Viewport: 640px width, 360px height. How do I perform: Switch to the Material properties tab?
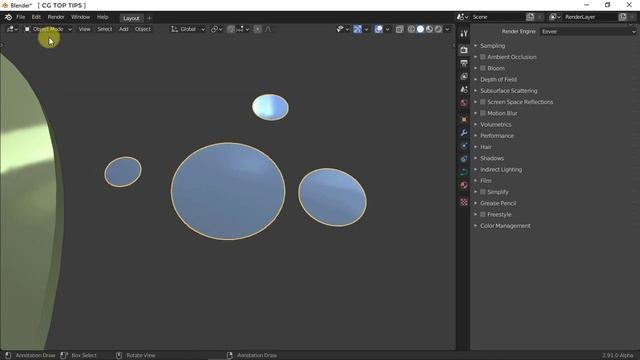click(464, 185)
